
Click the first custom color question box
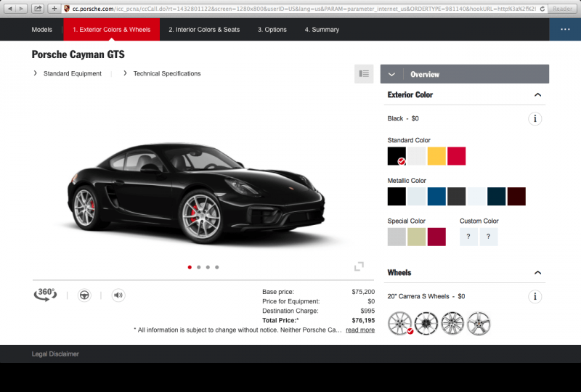point(468,237)
